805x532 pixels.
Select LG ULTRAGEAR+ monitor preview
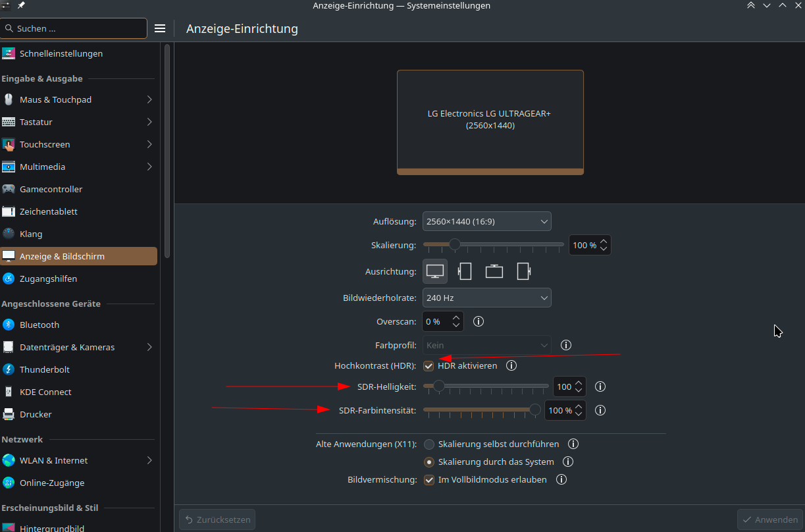point(490,122)
